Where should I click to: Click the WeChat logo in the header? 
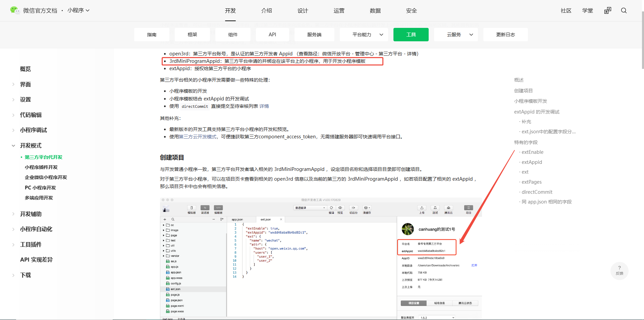pyautogui.click(x=15, y=10)
